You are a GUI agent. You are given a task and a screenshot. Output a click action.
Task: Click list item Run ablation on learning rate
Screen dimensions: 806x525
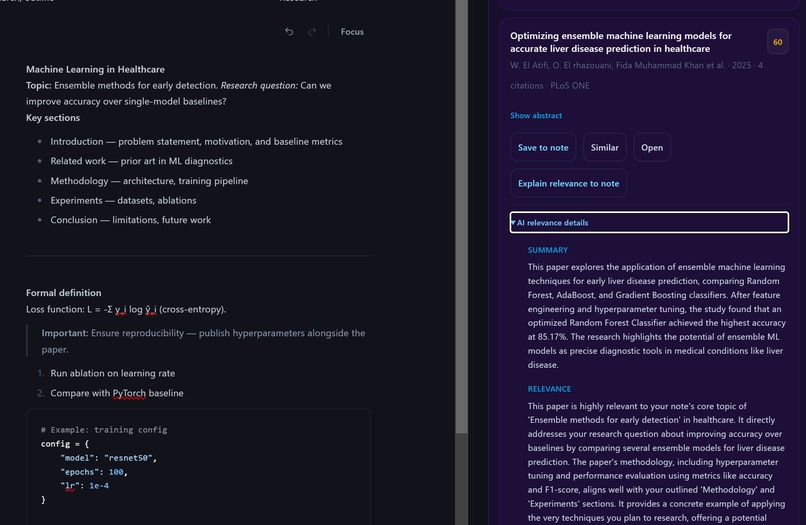pos(113,373)
